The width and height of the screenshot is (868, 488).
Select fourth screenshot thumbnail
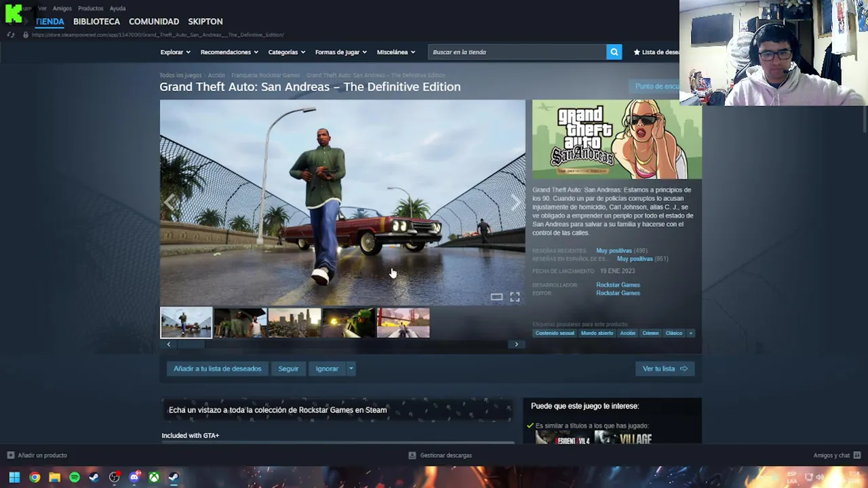(x=349, y=323)
